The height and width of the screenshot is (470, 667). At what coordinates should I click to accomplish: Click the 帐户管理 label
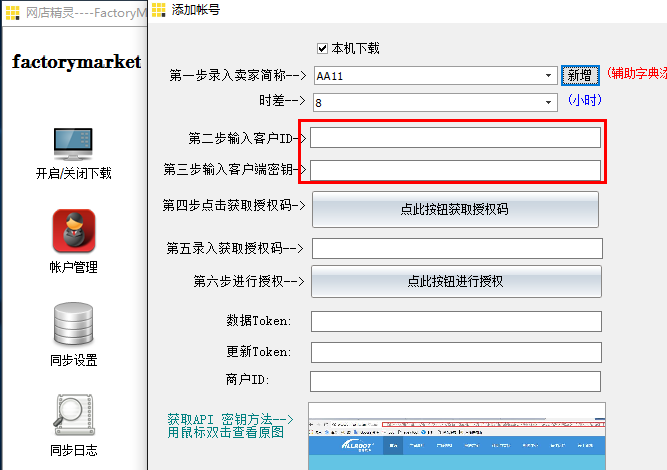pos(74,267)
